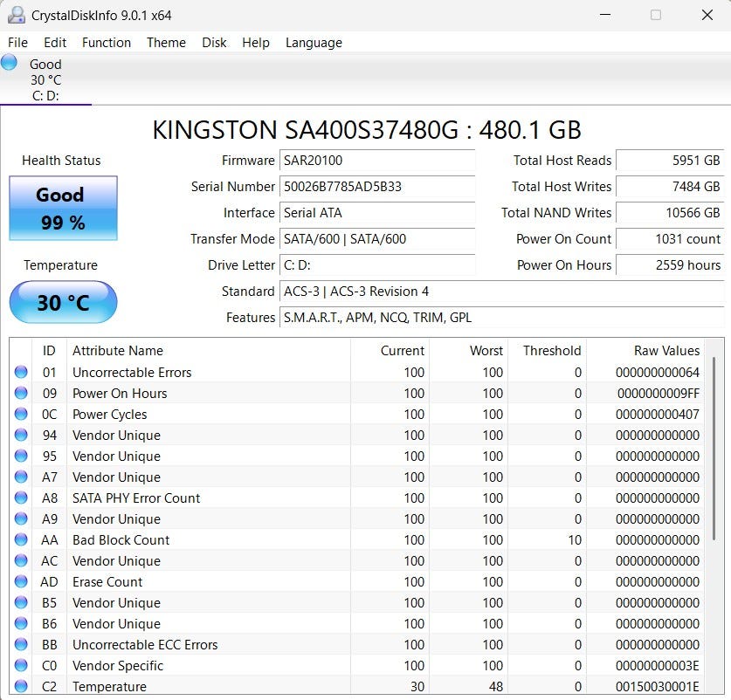Click the Transfer Mode field SATA/600
The width and height of the screenshot is (731, 700).
coord(377,238)
